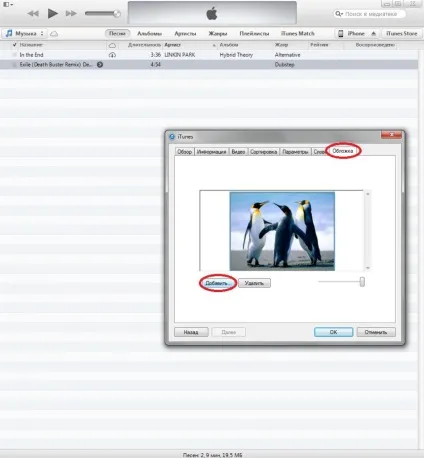Viewport: 424px width, 458px height.
Task: Click the library search field
Action: click(x=370, y=14)
